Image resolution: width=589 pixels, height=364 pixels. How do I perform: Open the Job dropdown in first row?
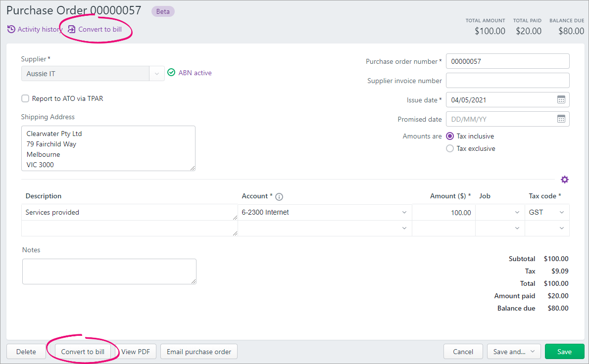(517, 213)
